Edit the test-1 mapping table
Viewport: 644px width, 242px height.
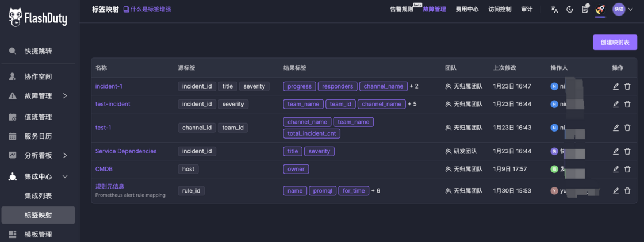(x=616, y=128)
